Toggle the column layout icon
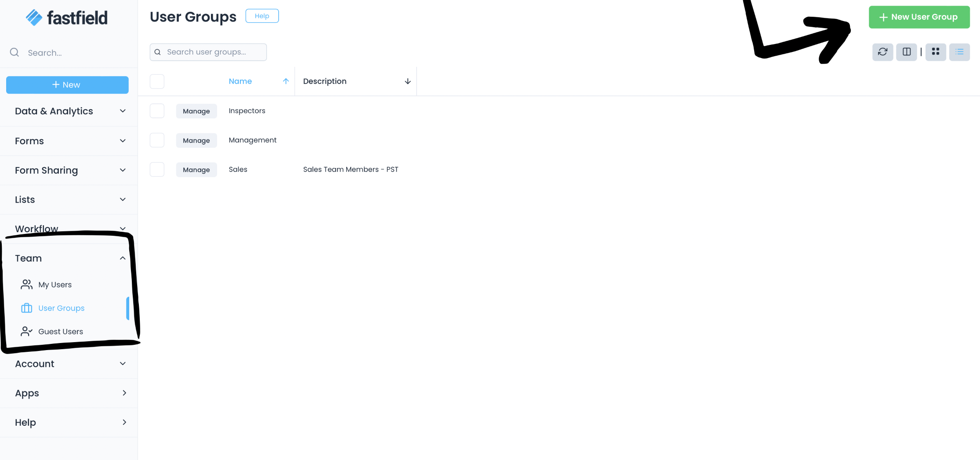 [906, 52]
